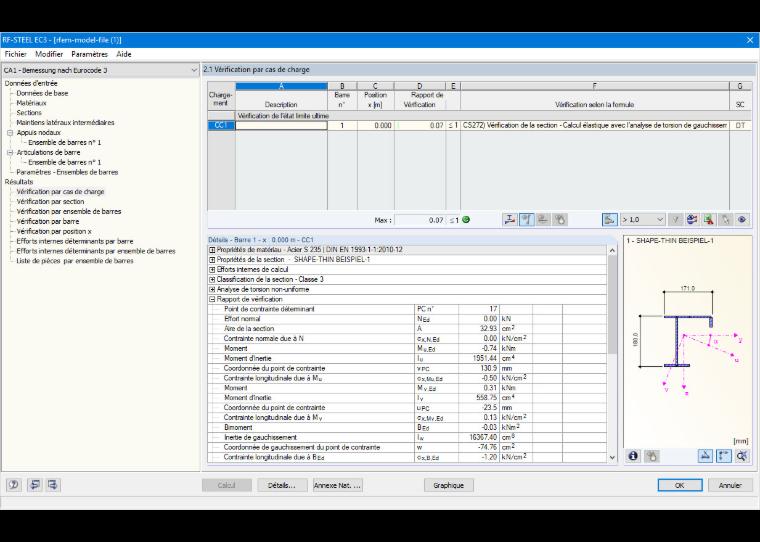
Task: Open the Paramètres menu
Action: tap(89, 54)
